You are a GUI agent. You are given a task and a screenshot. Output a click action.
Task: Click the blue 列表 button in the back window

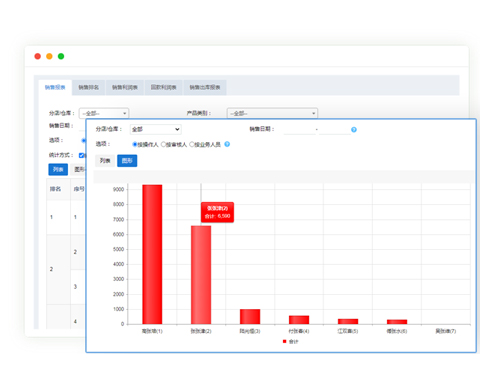point(58,169)
